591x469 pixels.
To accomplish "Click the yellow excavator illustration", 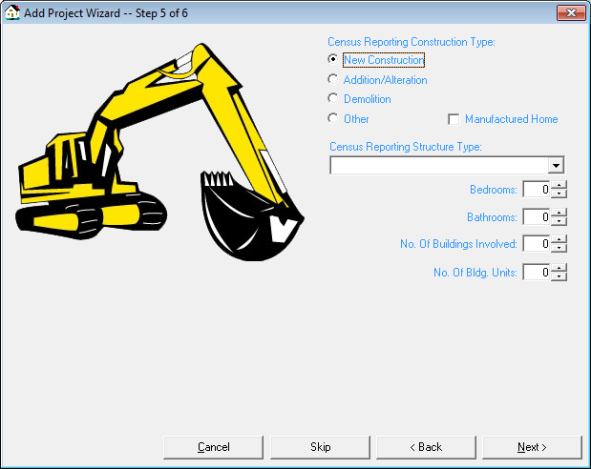I will (160, 152).
